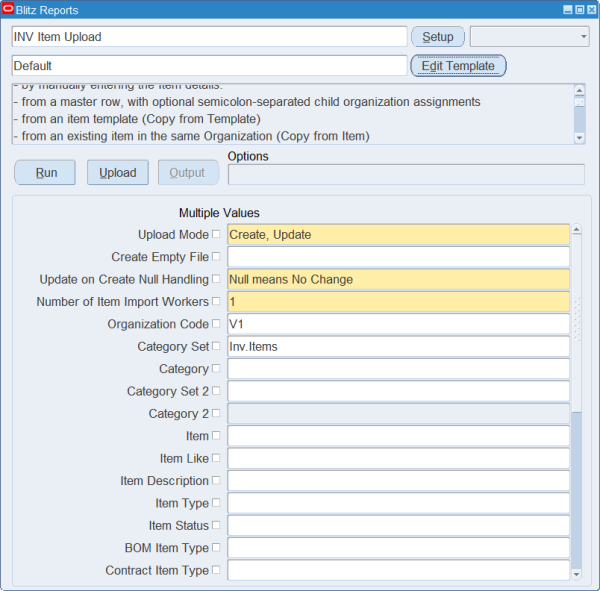Click the greyed Output button
Viewport: 600px width, 591px height.
pyautogui.click(x=189, y=173)
